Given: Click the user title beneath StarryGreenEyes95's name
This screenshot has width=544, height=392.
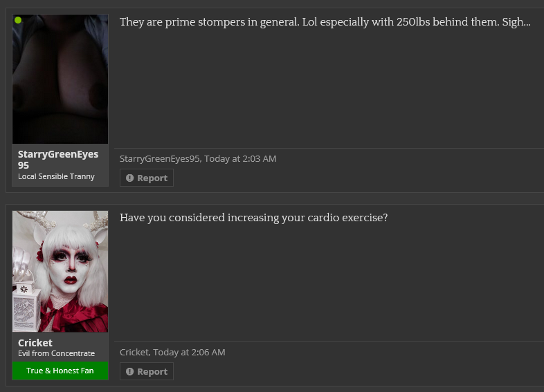Looking at the screenshot, I should pos(56,176).
